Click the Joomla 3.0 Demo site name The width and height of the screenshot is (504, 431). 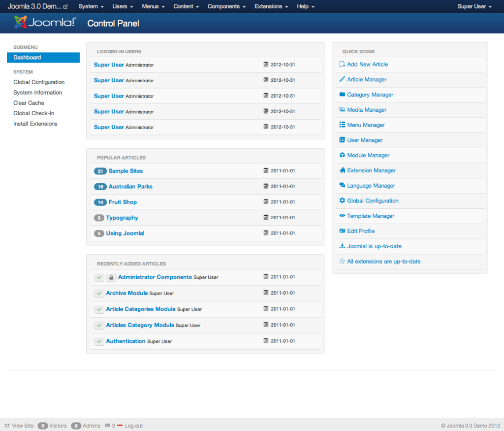(x=34, y=6)
